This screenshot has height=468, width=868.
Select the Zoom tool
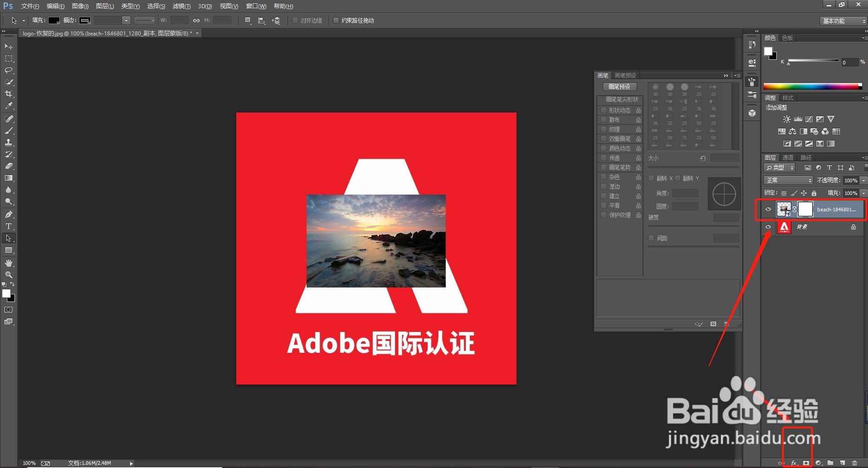(9, 275)
